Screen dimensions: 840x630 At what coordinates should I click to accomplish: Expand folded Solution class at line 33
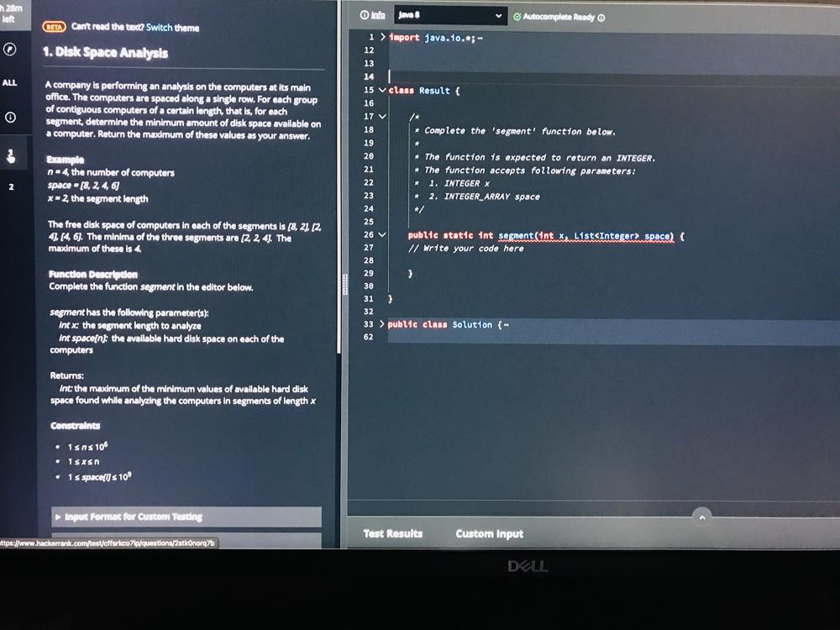[382, 324]
